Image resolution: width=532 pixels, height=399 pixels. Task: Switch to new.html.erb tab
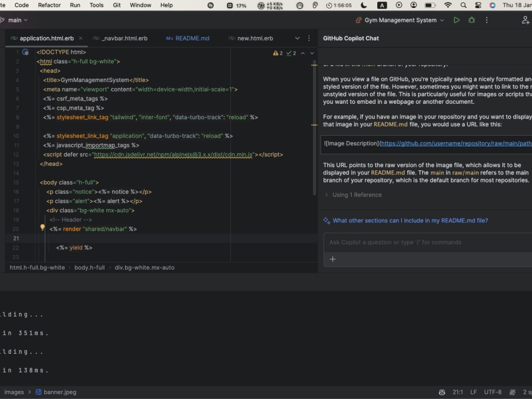pyautogui.click(x=251, y=38)
